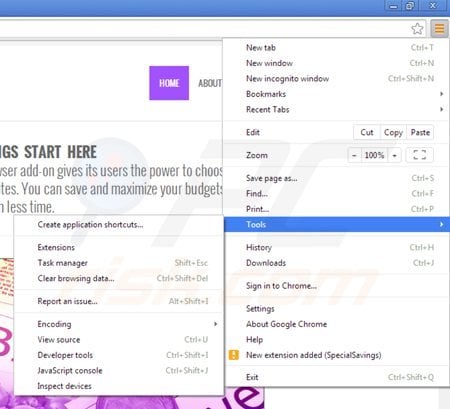Choose New window menu item

337,63
